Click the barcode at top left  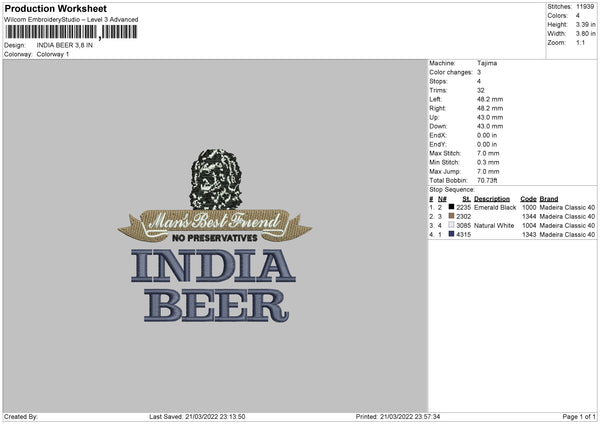tap(71, 32)
